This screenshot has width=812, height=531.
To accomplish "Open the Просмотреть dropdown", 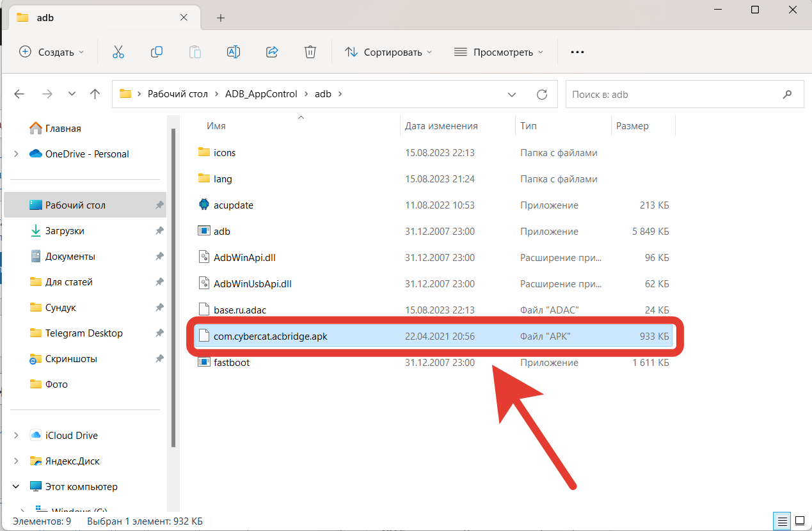I will coord(498,52).
